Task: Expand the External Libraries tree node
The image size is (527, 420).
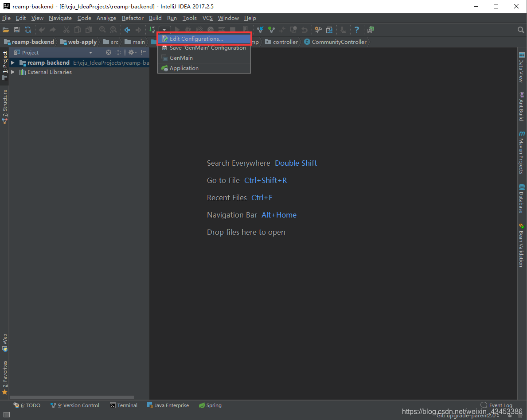Action: tap(13, 72)
